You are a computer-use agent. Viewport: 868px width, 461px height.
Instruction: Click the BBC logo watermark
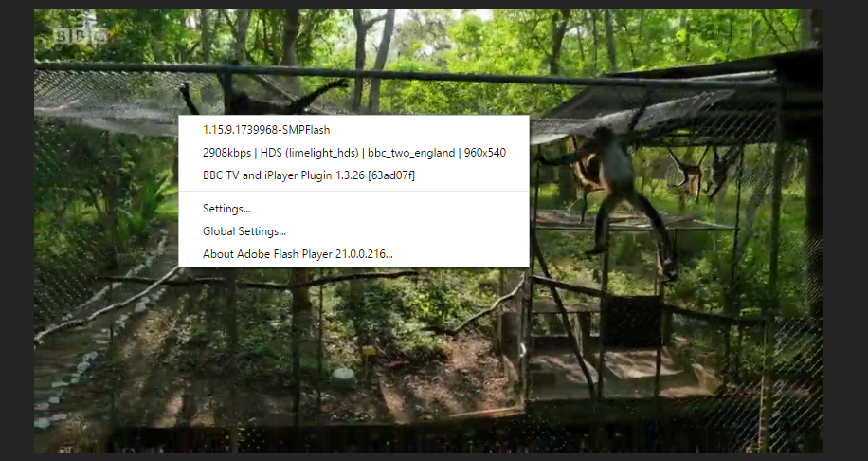81,36
